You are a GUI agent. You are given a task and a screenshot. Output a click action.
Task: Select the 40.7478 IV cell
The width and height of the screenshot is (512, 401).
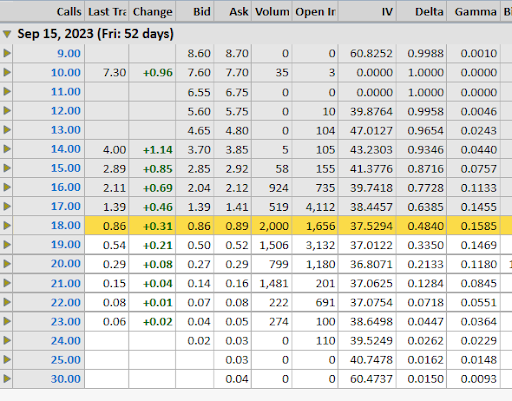point(368,360)
